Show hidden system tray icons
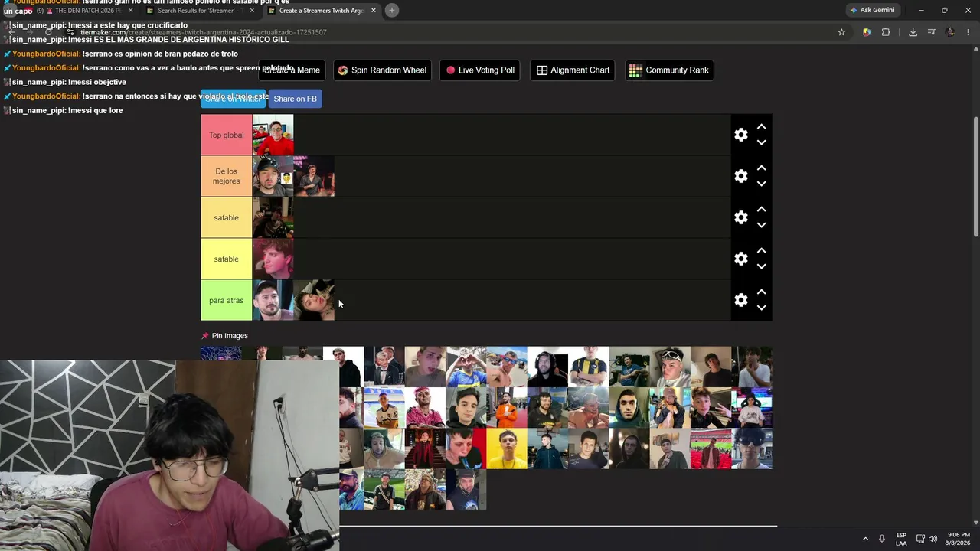Viewport: 980px width, 551px height. (x=865, y=539)
